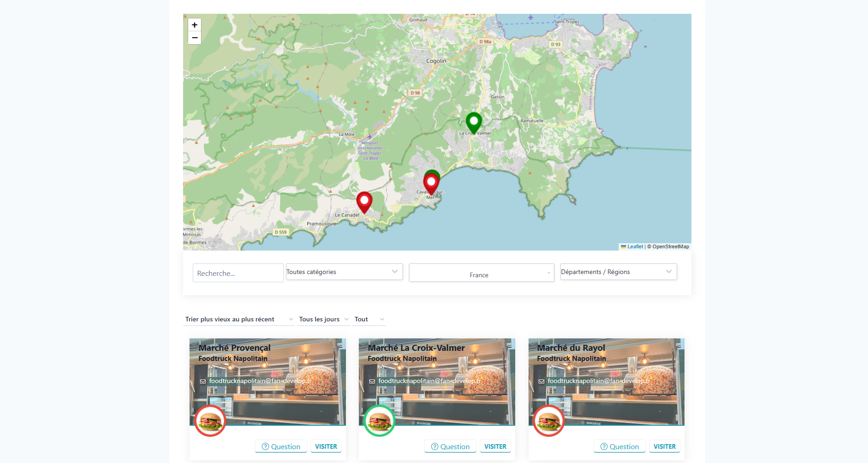Open the OpenStreetMap copyright link
The height and width of the screenshot is (463, 868).
click(x=671, y=246)
